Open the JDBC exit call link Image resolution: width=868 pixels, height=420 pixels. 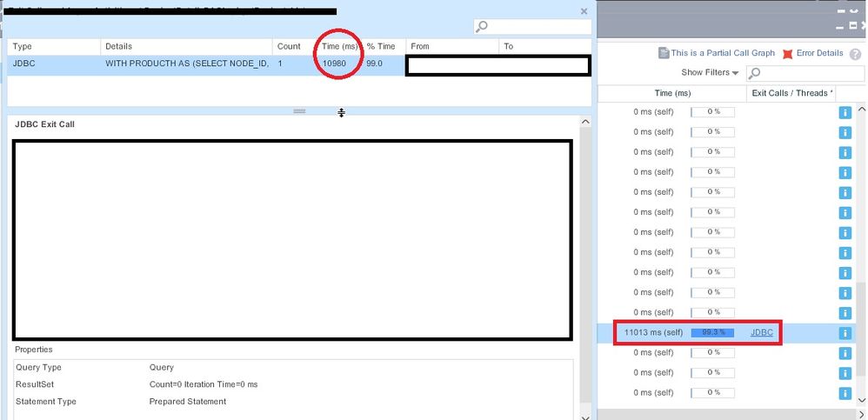pyautogui.click(x=761, y=333)
